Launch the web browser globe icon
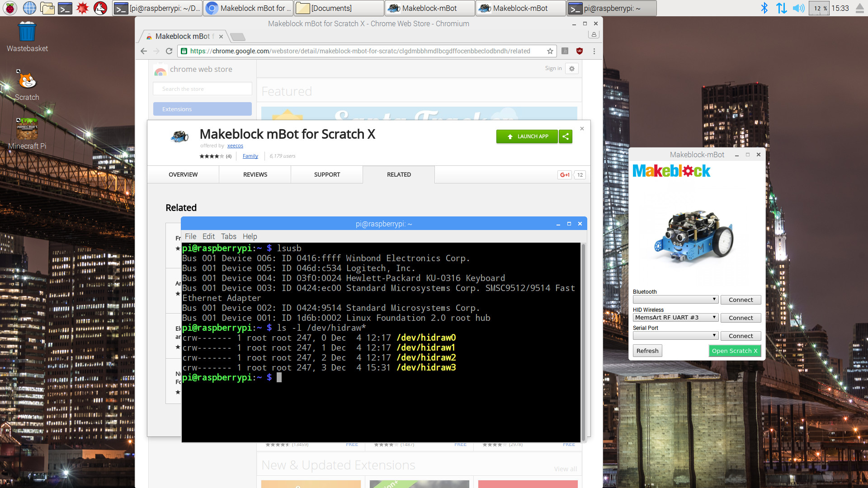This screenshot has height=488, width=868. [29, 8]
